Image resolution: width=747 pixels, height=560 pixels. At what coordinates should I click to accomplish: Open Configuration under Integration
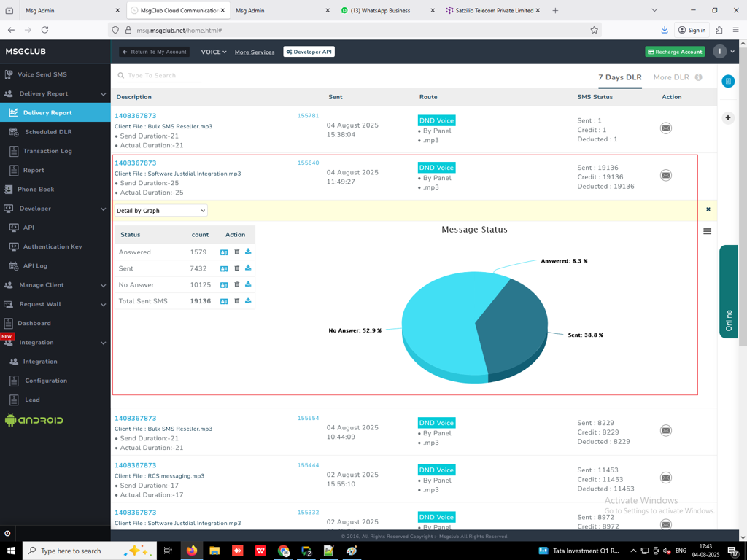pos(46,381)
